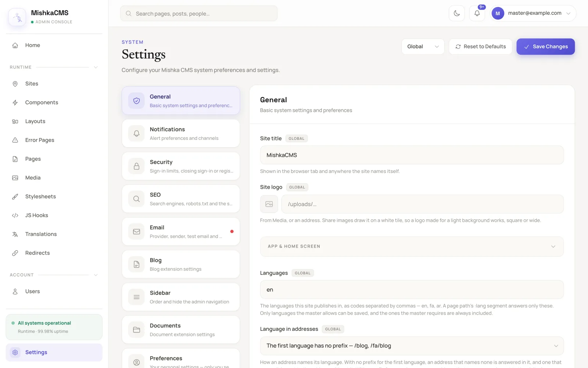Collapse the Runtime sidebar section
Viewport: 588px width, 368px height.
[x=96, y=67]
